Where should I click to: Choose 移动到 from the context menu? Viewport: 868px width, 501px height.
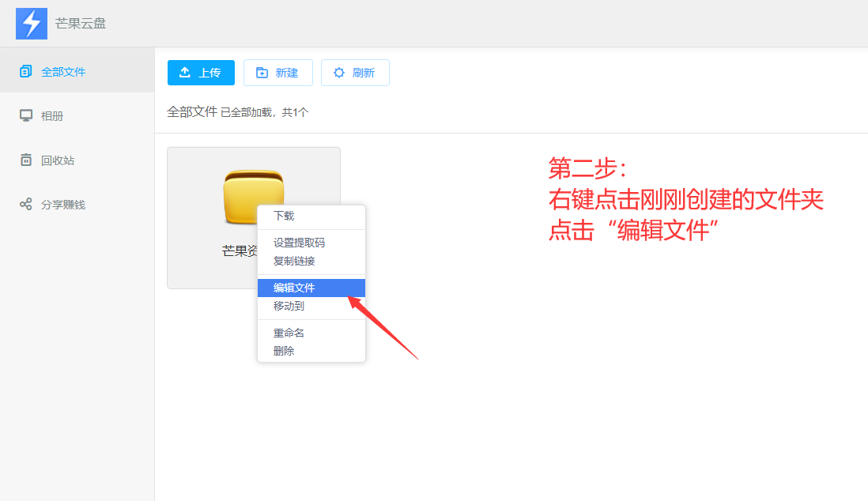click(290, 307)
